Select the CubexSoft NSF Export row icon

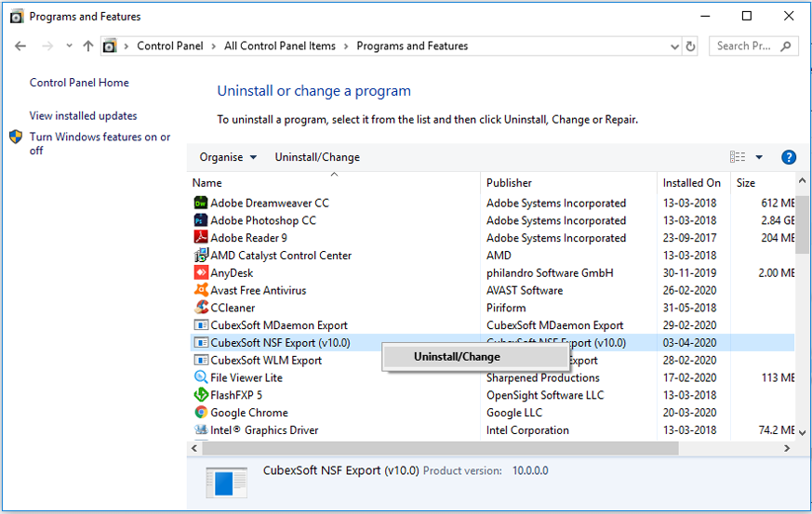201,343
